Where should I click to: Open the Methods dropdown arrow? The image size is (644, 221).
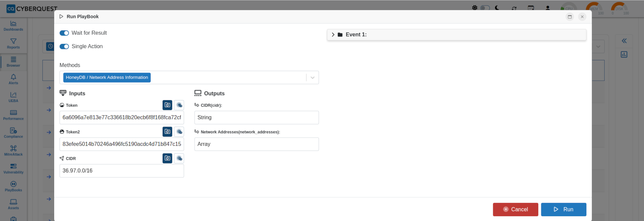[313, 77]
